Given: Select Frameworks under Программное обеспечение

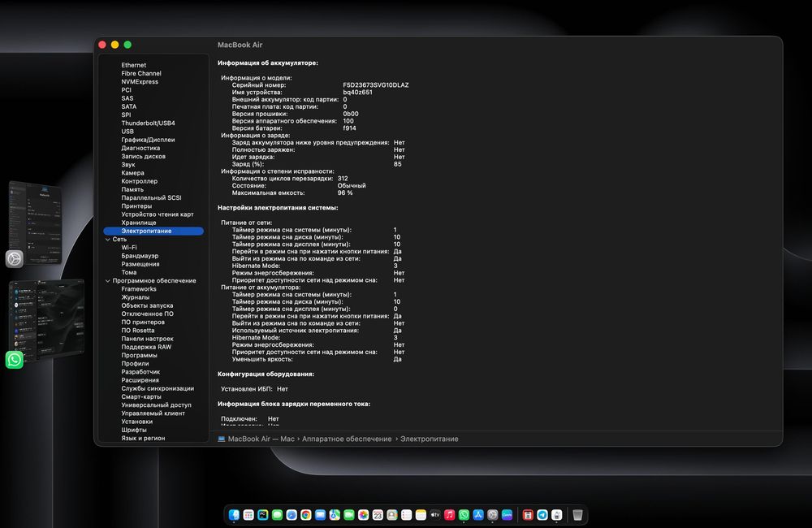Looking at the screenshot, I should 139,289.
